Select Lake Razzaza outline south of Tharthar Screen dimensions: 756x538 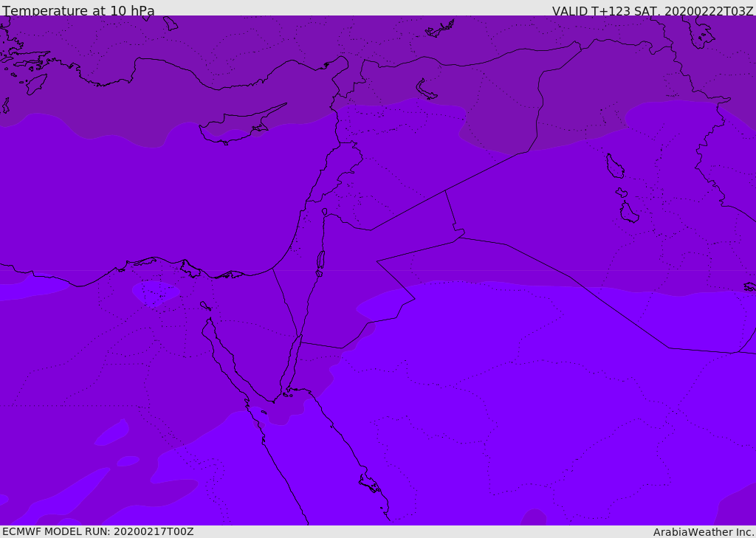(x=629, y=213)
